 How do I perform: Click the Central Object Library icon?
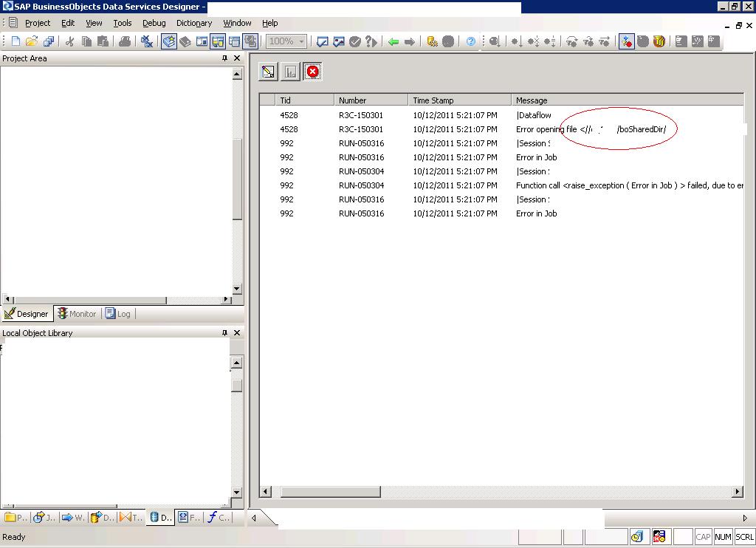185,41
